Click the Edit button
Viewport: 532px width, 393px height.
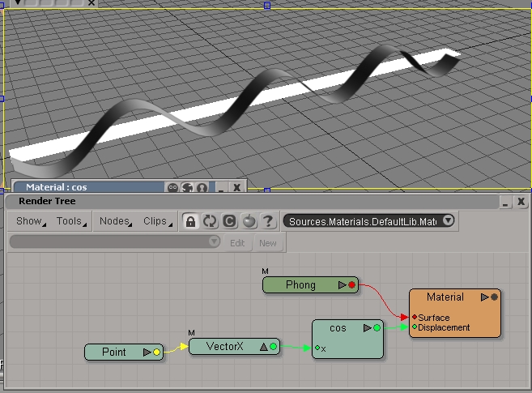(x=236, y=243)
